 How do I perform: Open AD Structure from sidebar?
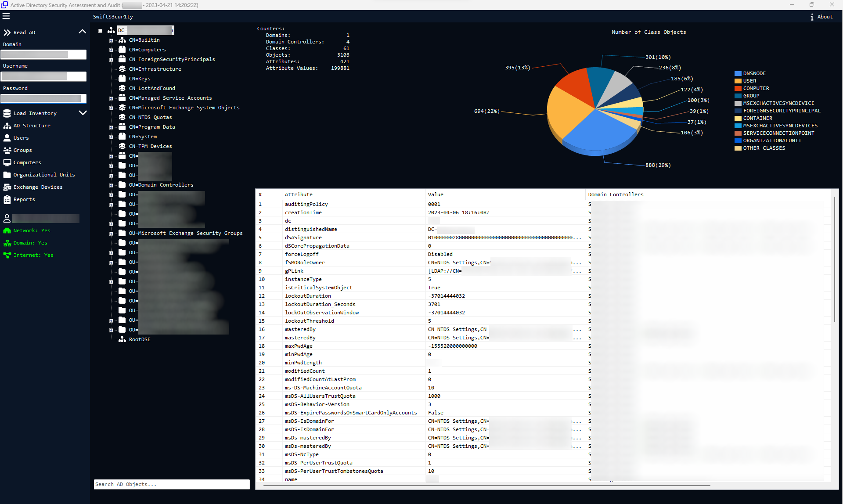tap(32, 126)
